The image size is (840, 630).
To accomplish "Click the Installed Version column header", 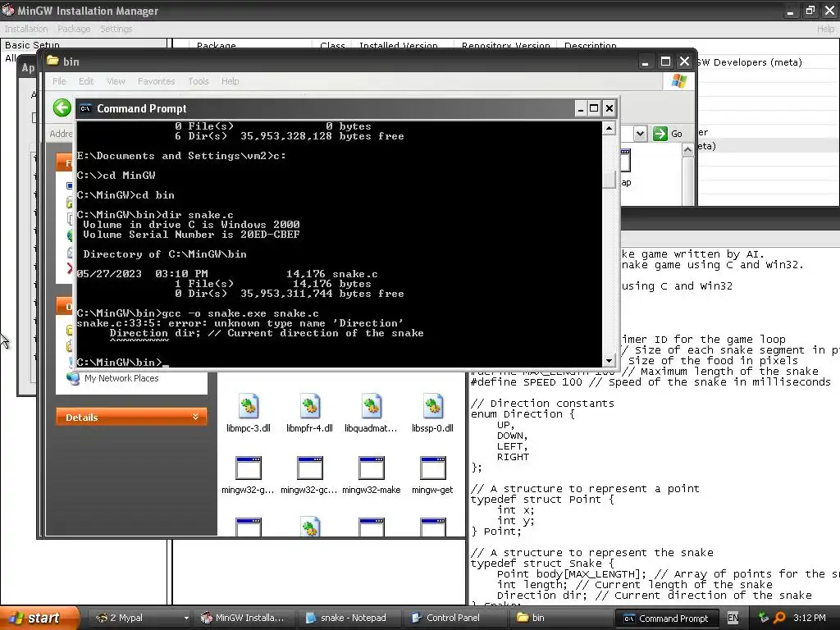I will point(398,46).
